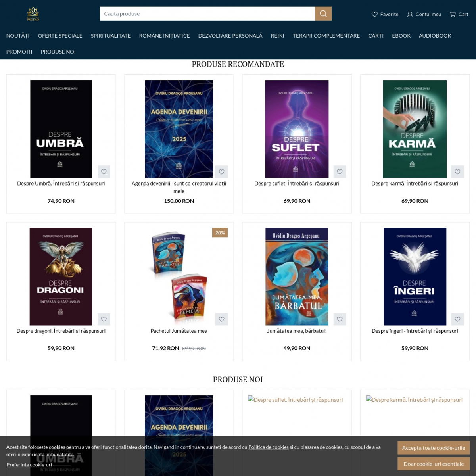Click the 74,90 RON price
The height and width of the screenshot is (476, 476).
61,201
